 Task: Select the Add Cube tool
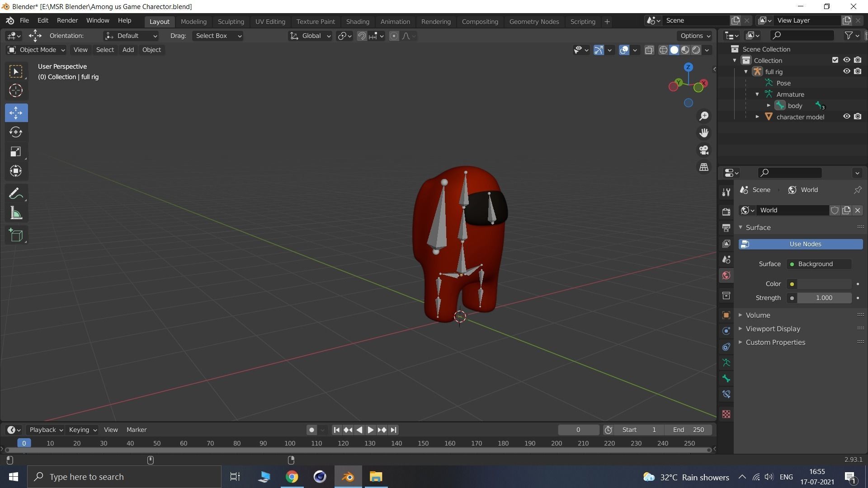[16, 235]
